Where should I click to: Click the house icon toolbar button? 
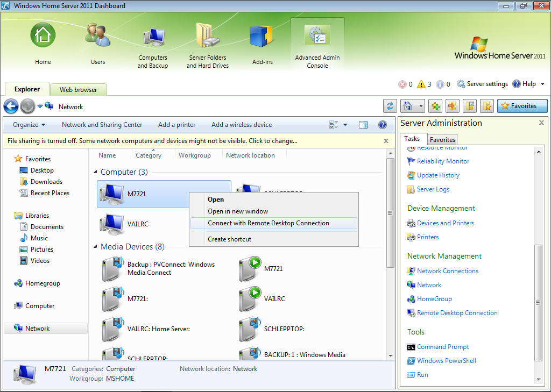(408, 106)
